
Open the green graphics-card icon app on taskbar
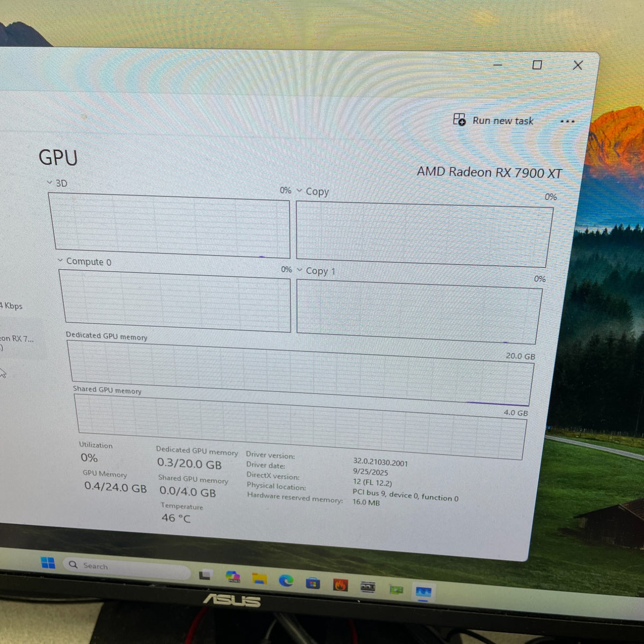(396, 589)
